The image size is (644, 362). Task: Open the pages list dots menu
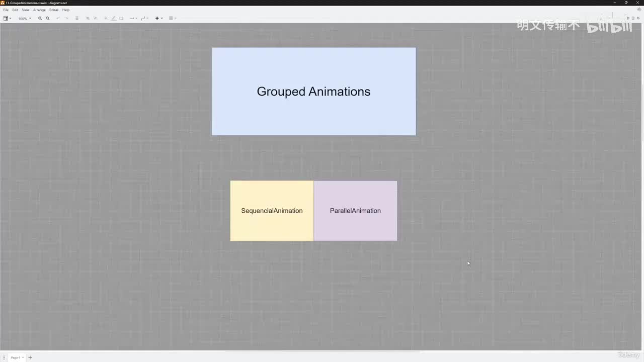4,357
